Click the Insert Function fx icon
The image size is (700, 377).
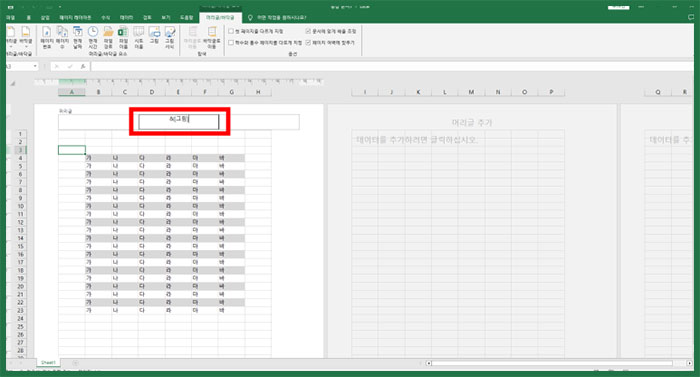tap(83, 67)
